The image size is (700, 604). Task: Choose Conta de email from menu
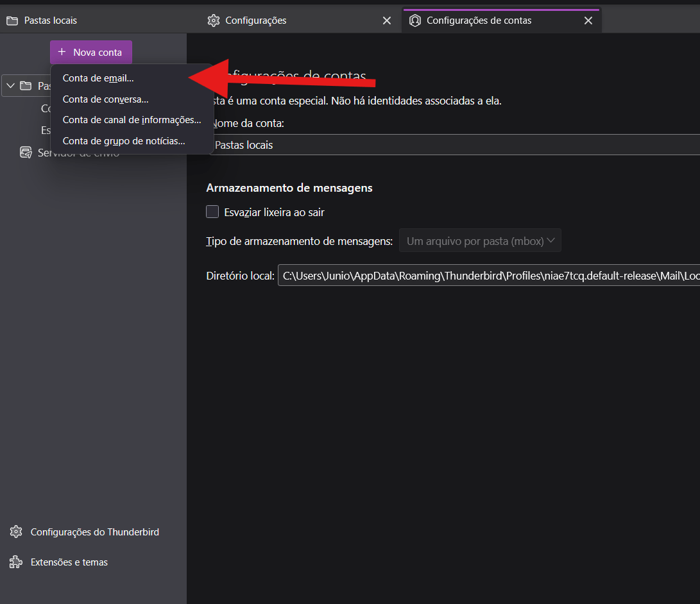point(98,78)
